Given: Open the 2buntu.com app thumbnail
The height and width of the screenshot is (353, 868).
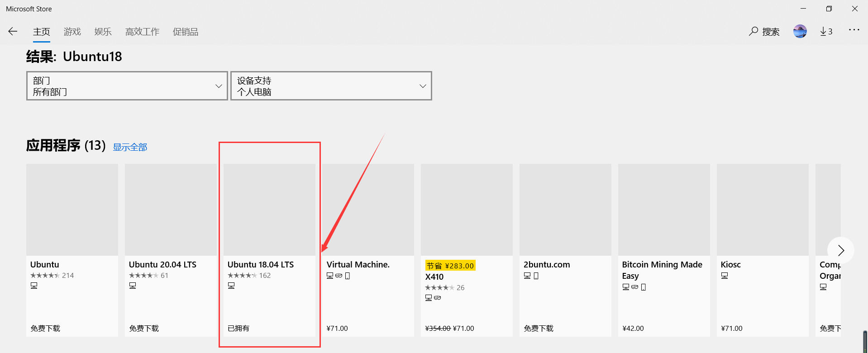Looking at the screenshot, I should (x=565, y=210).
